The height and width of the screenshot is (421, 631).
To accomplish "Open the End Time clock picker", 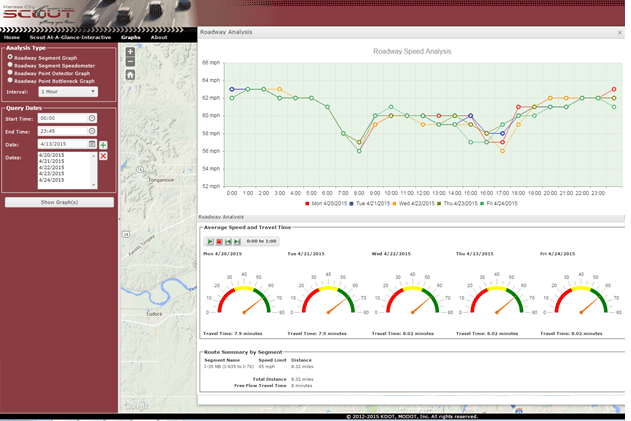I will click(92, 131).
